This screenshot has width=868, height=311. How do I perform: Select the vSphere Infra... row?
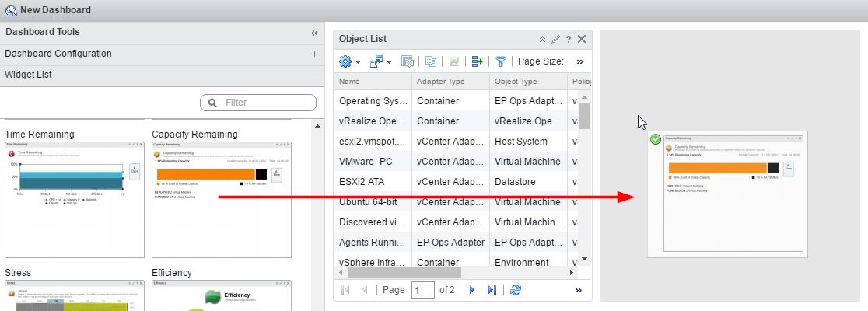pos(456,261)
